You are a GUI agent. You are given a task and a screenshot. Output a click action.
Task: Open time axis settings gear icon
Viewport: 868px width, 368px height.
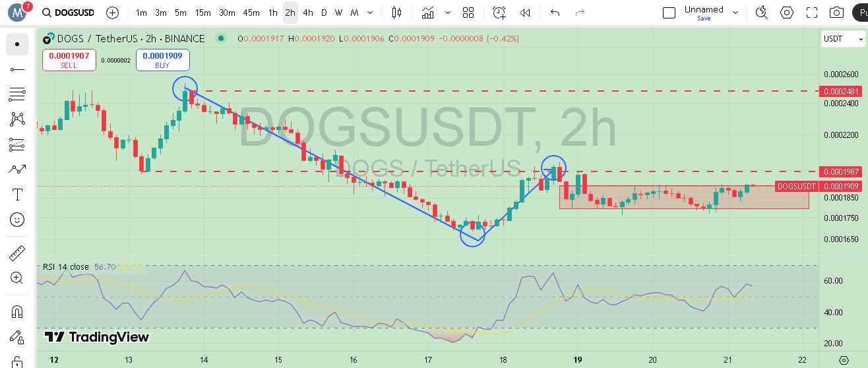pyautogui.click(x=844, y=360)
